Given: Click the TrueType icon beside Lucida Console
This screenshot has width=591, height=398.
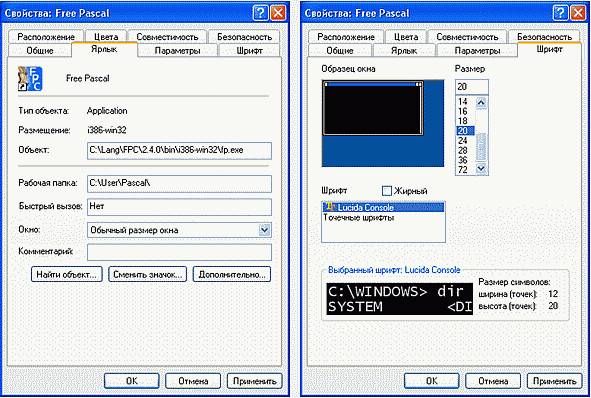Looking at the screenshot, I should (330, 207).
